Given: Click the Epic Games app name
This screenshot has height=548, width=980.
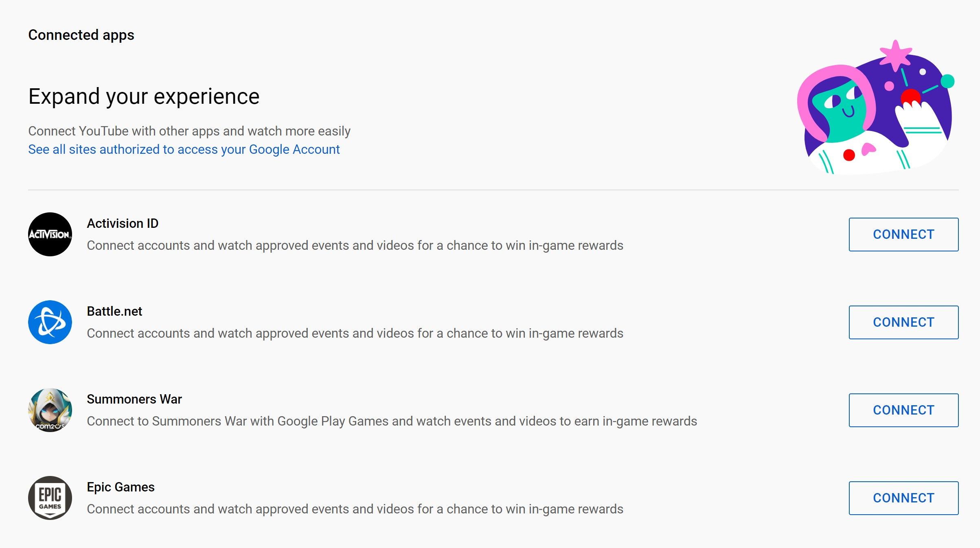Looking at the screenshot, I should coord(121,487).
